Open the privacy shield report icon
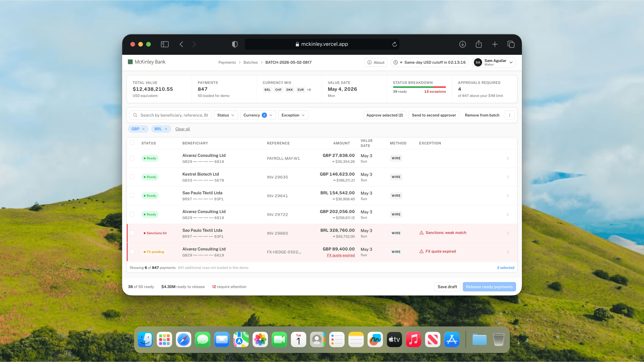The height and width of the screenshot is (362, 644). (x=235, y=44)
